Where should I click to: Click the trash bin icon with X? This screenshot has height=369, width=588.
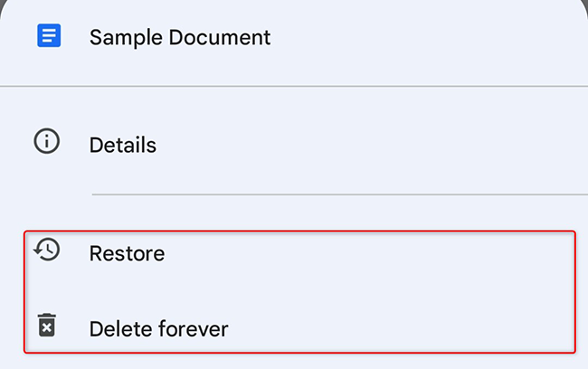click(x=47, y=326)
